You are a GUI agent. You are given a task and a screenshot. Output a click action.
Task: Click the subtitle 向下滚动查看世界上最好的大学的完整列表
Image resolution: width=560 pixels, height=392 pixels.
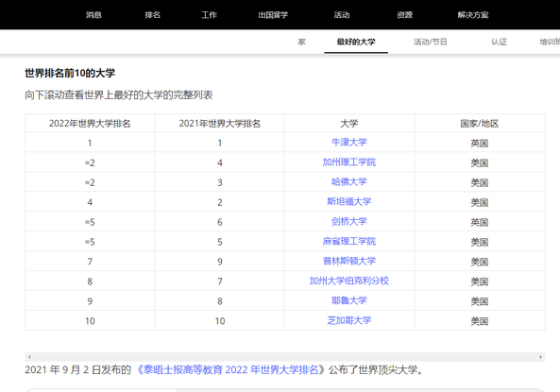(119, 95)
